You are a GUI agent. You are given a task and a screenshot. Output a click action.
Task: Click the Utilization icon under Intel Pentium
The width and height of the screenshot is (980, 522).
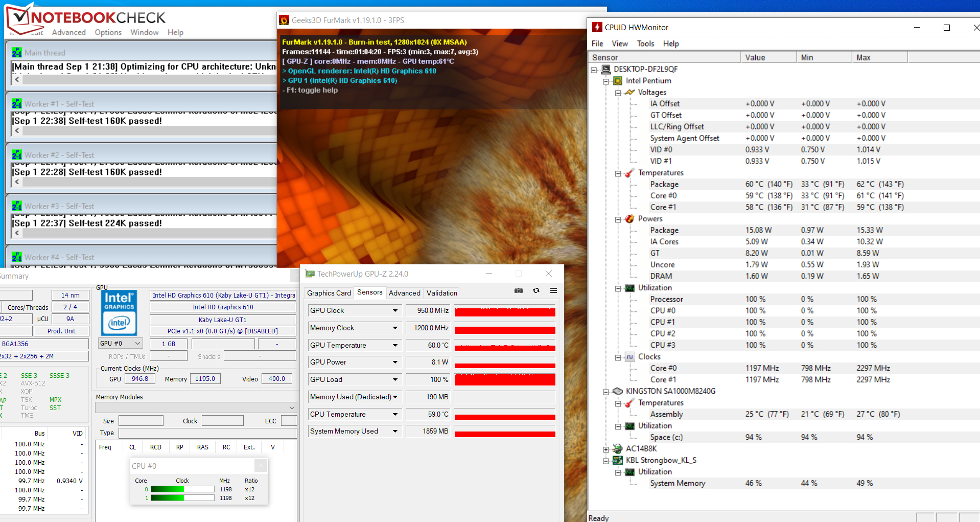click(x=630, y=288)
